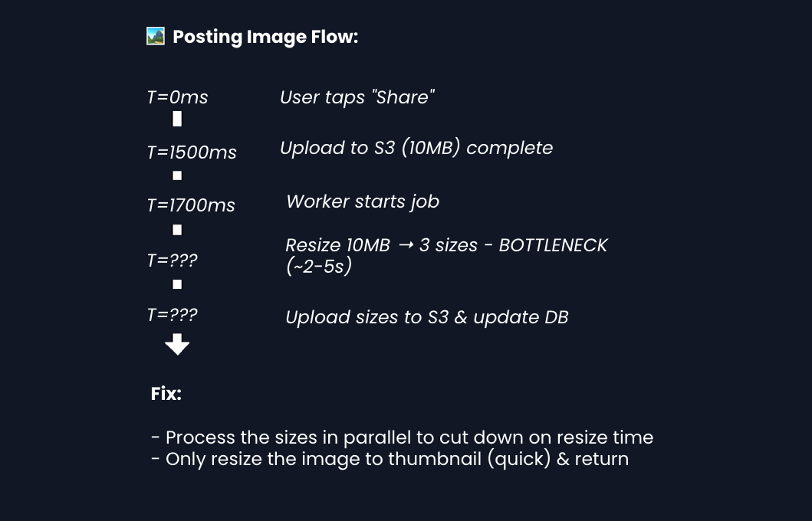Click the 'User taps "Share"' step
The height and width of the screenshot is (521, 812).
[x=357, y=97]
